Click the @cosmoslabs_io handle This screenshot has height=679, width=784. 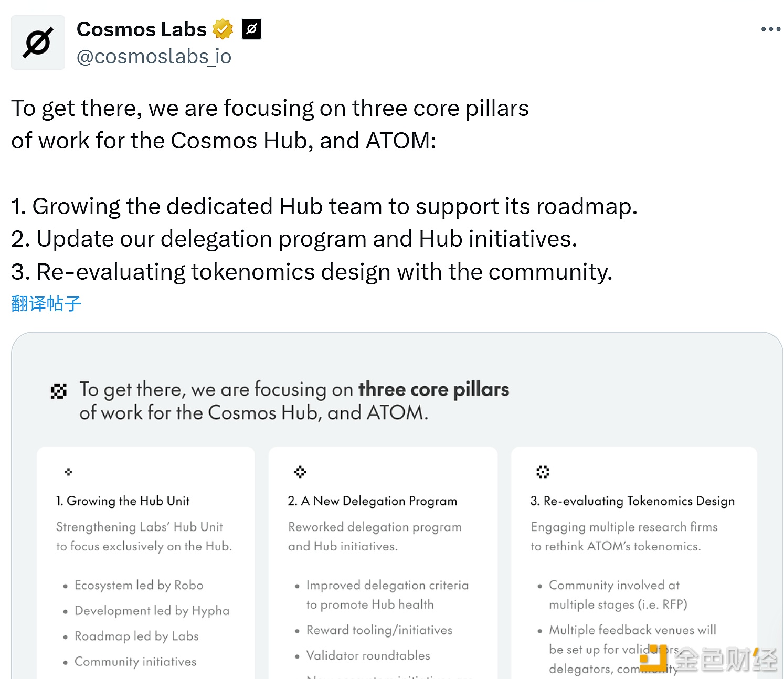click(x=154, y=56)
